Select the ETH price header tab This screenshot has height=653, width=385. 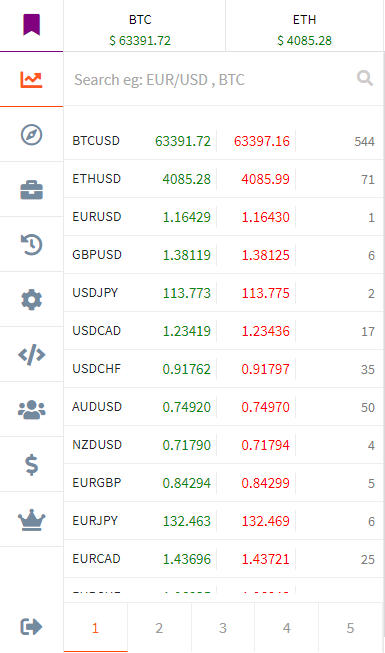pos(305,26)
